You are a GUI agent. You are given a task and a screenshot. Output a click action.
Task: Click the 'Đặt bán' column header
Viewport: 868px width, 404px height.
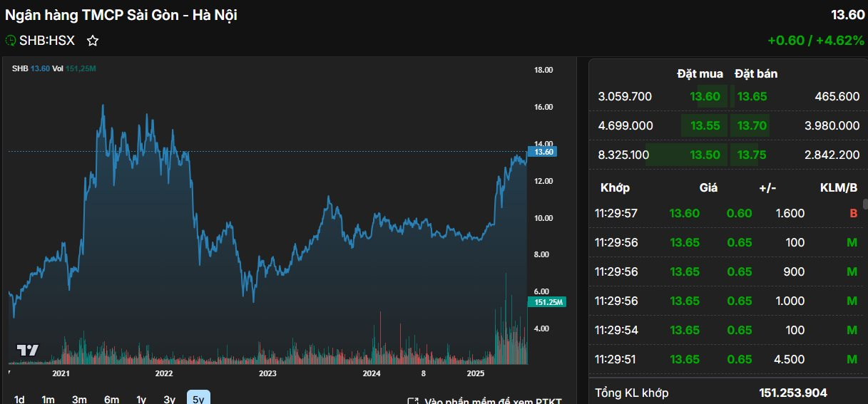coord(756,73)
